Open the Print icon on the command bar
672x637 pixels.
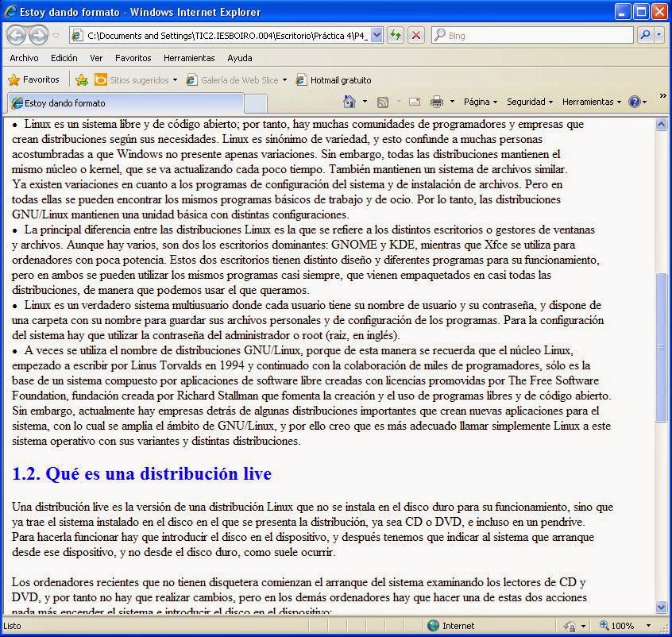click(x=436, y=102)
